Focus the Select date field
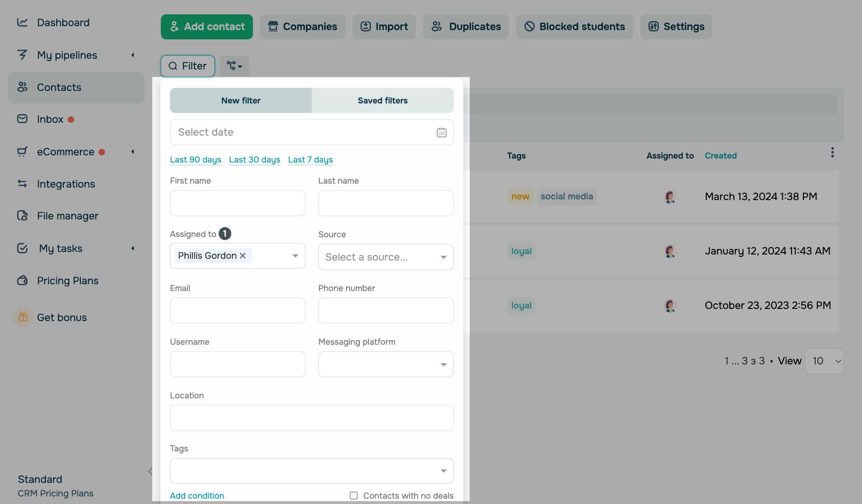 click(312, 132)
